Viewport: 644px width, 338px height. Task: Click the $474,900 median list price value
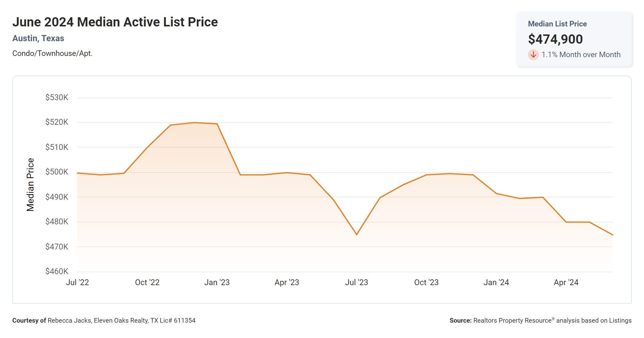coord(555,39)
